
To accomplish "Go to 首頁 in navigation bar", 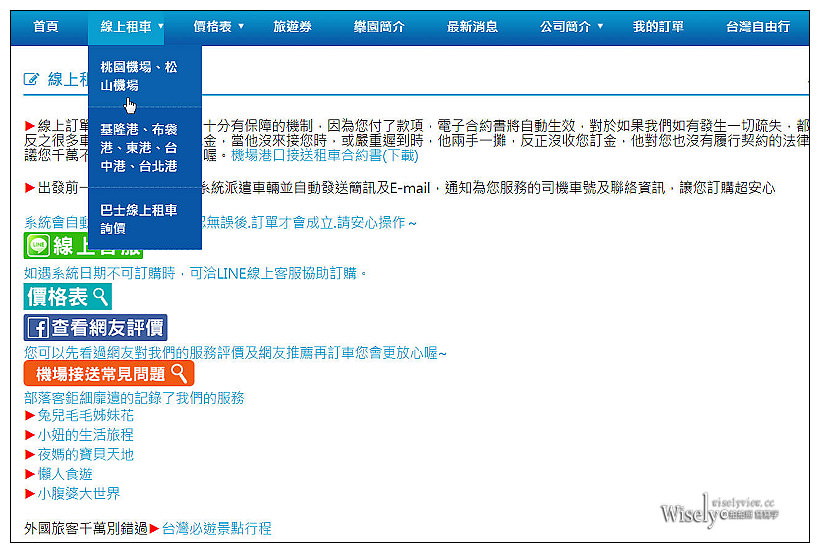I will pos(46,27).
